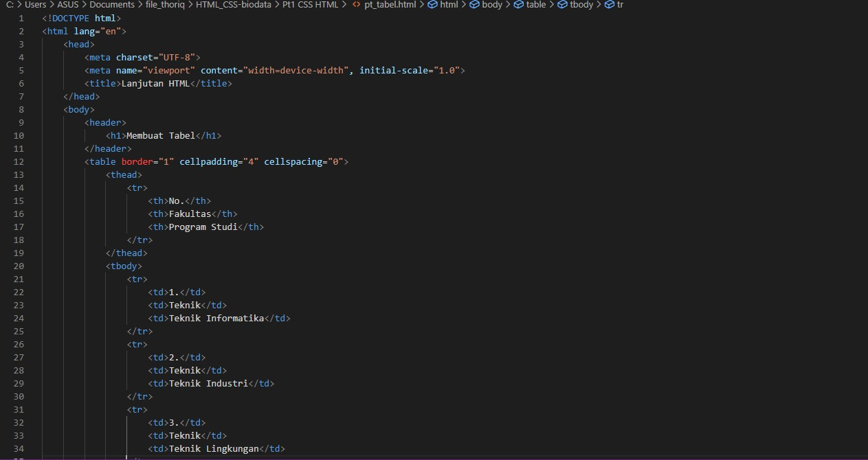The image size is (868, 460).
Task: Click the text Teknik Informatika on line 24
Action: [216, 318]
